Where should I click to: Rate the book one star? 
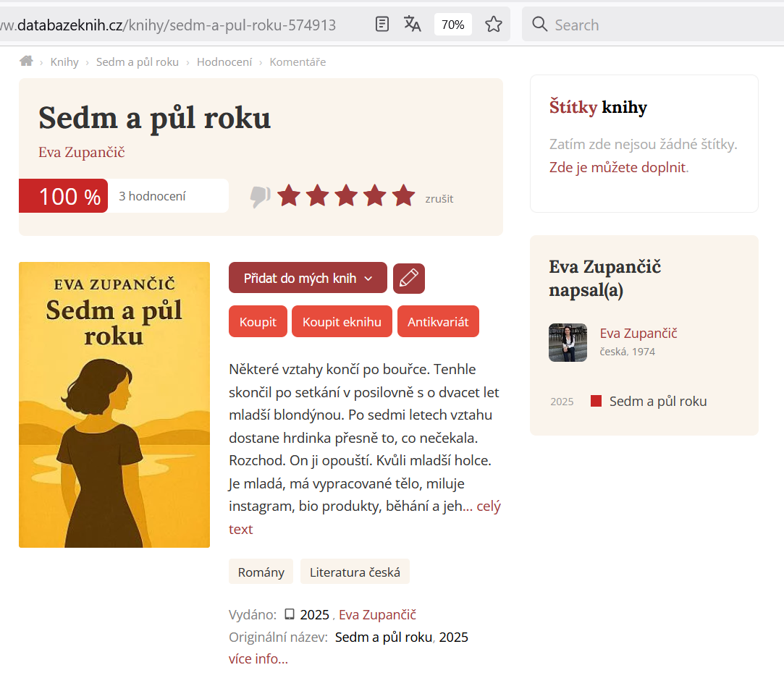(x=289, y=195)
